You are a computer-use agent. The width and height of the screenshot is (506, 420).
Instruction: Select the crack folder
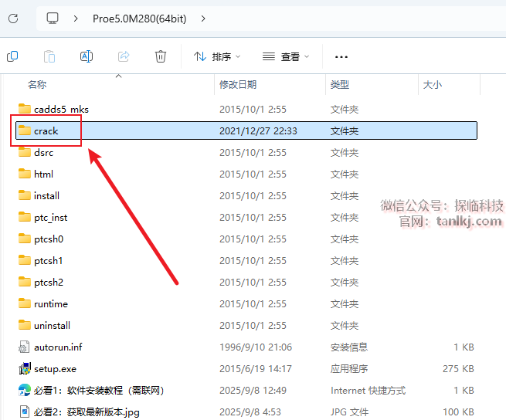pos(46,131)
